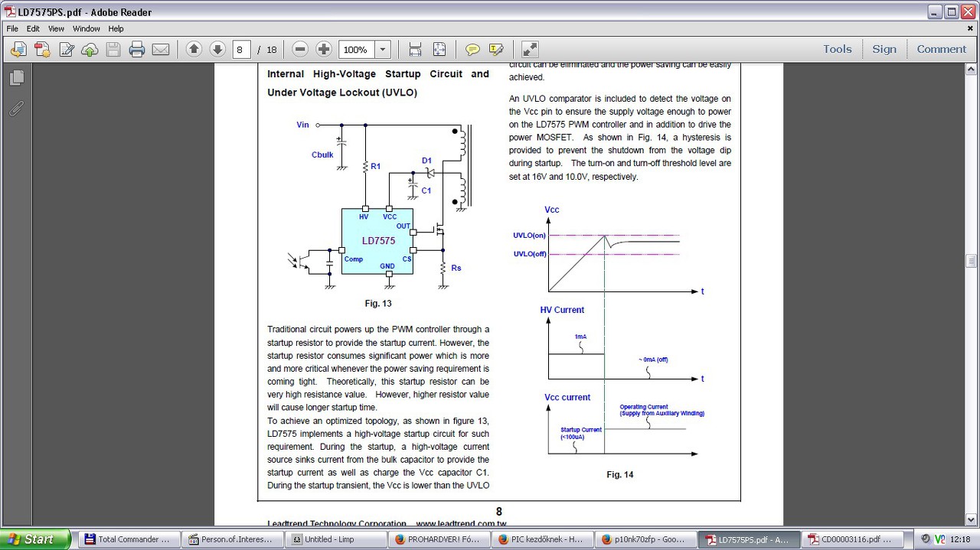Open the File menu
Viewport: 980px width, 550px height.
pos(12,28)
